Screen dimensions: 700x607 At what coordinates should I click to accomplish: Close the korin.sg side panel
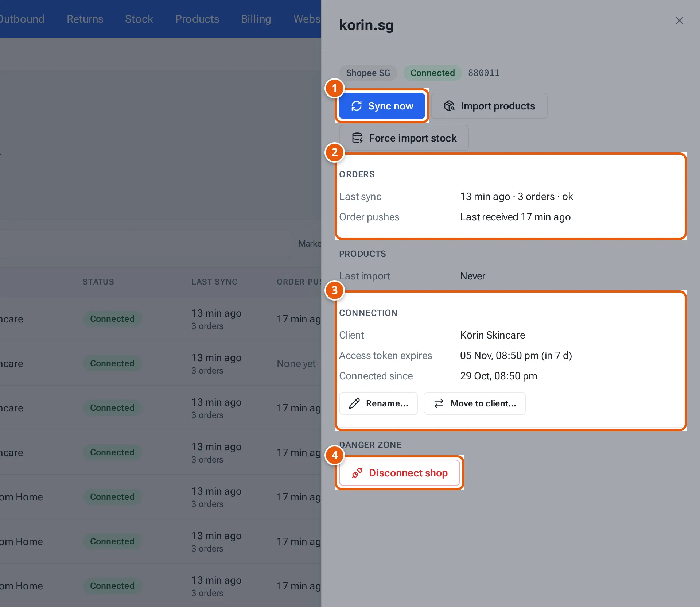pos(679,20)
